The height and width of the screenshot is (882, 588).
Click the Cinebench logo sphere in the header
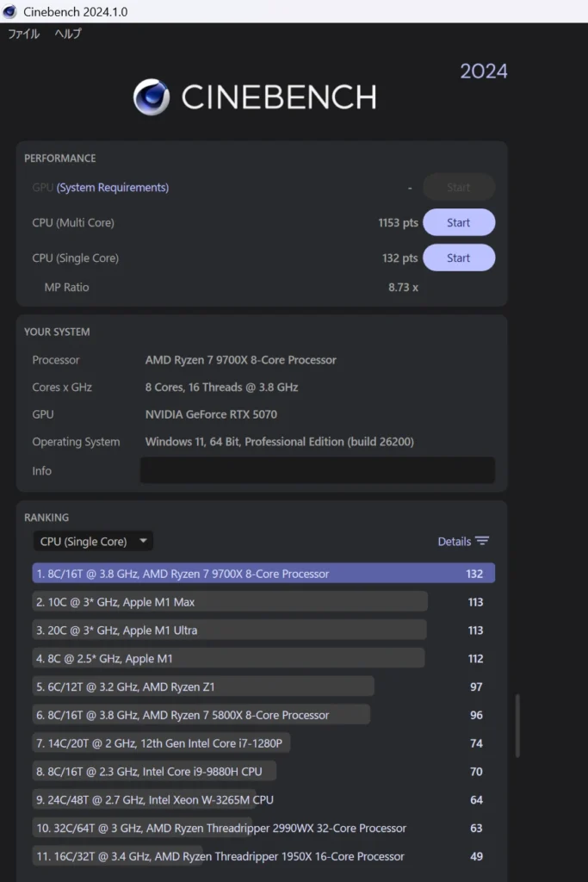(152, 97)
